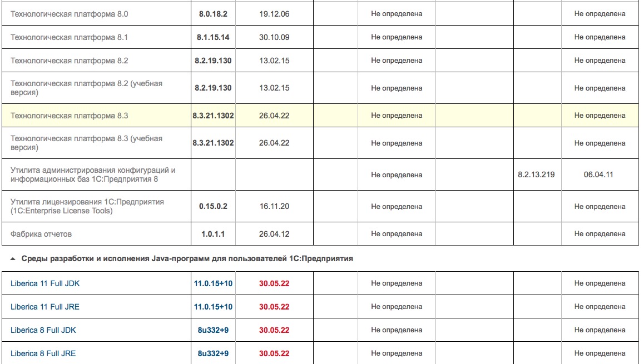This screenshot has width=644, height=364.
Task: Click version 8.2.19.130 for 8.2 учебная версия
Action: [213, 88]
